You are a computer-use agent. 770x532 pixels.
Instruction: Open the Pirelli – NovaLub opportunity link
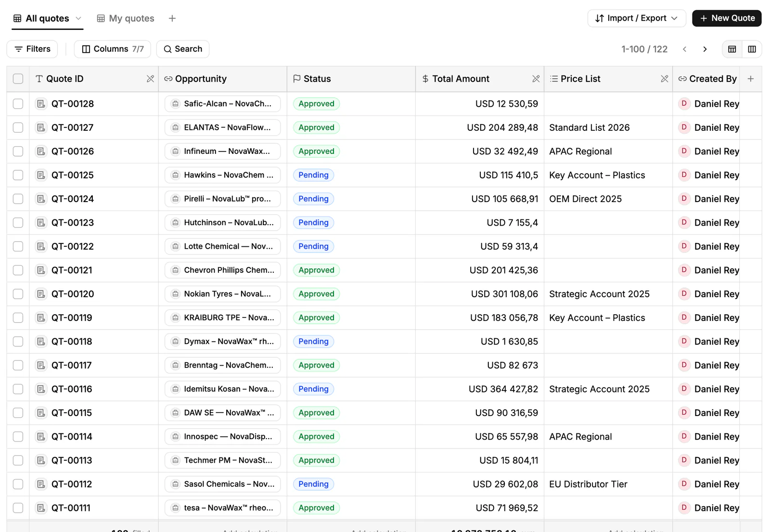pyautogui.click(x=223, y=199)
